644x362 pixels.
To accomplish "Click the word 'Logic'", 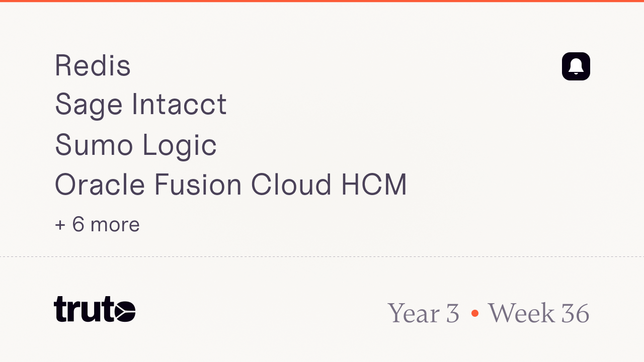I will [180, 146].
